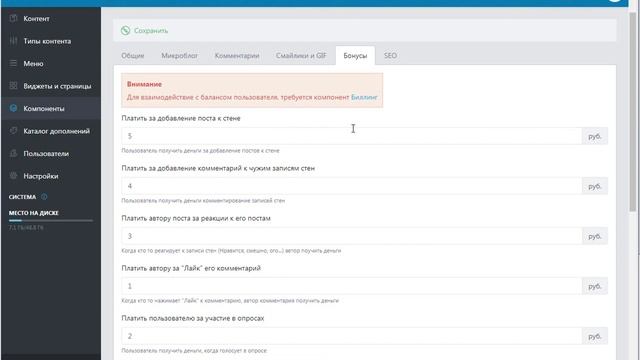Click the Меню sidebar icon
The image size is (640, 360).
point(13,63)
